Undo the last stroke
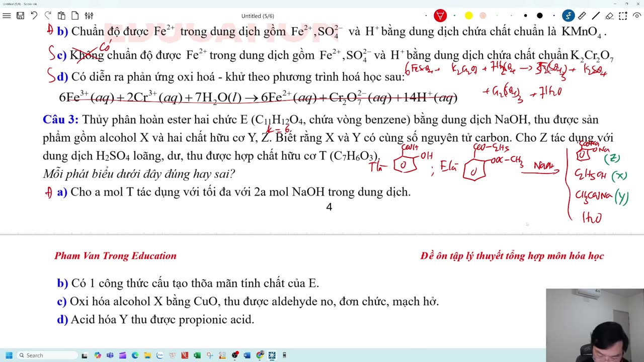The image size is (644, 362). pyautogui.click(x=34, y=16)
